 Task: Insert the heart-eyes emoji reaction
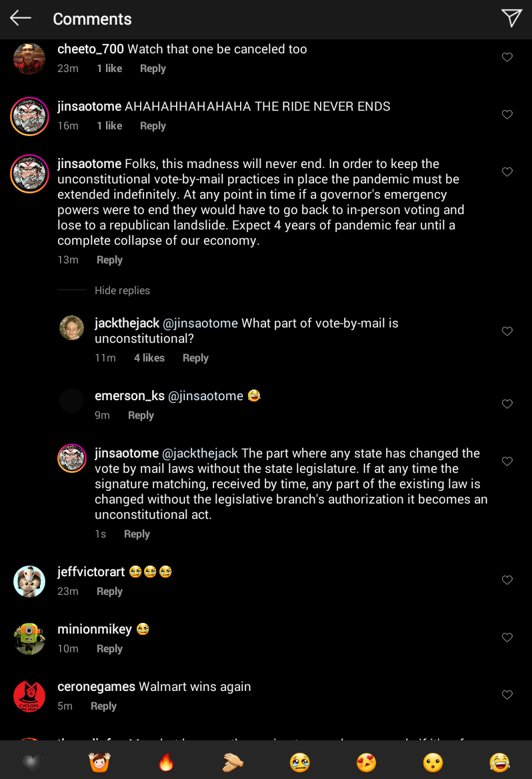[366, 762]
